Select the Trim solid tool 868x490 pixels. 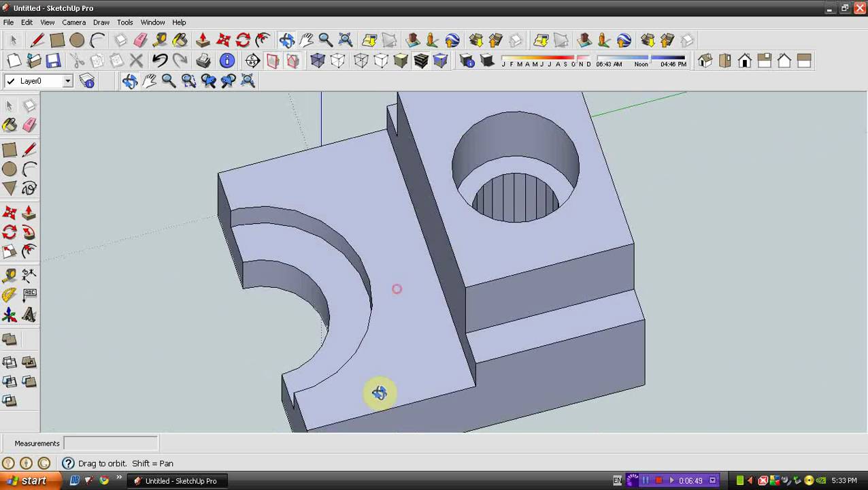(x=29, y=382)
